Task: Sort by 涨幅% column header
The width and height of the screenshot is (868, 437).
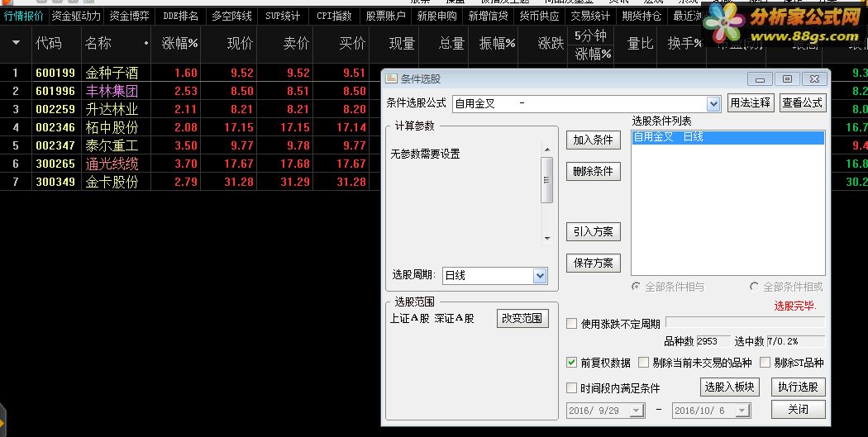Action: pyautogui.click(x=179, y=43)
